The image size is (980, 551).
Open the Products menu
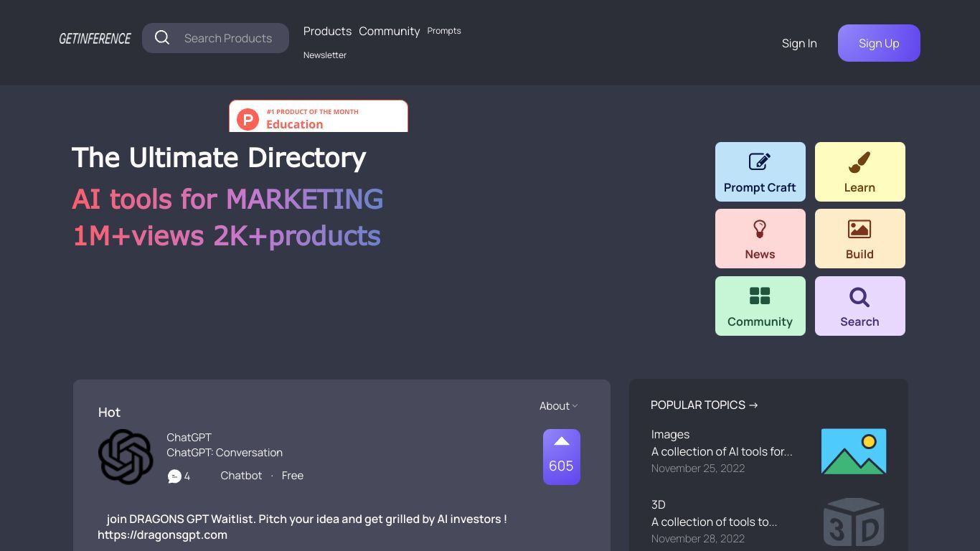click(x=327, y=31)
